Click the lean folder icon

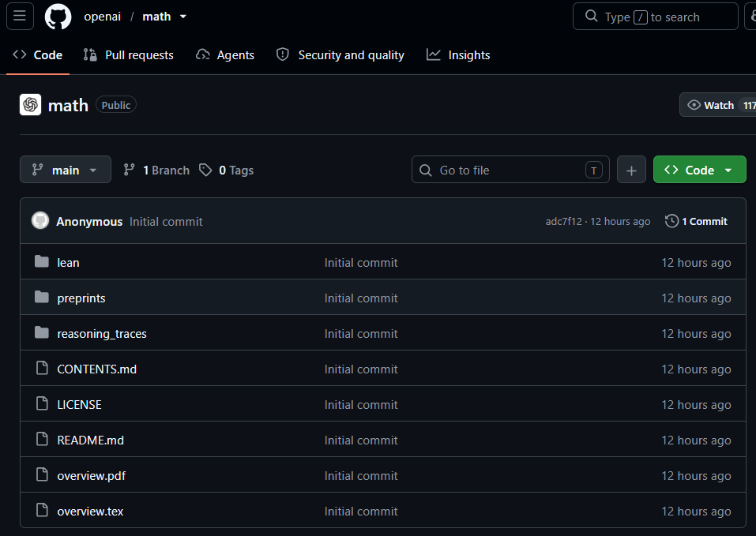coord(42,262)
